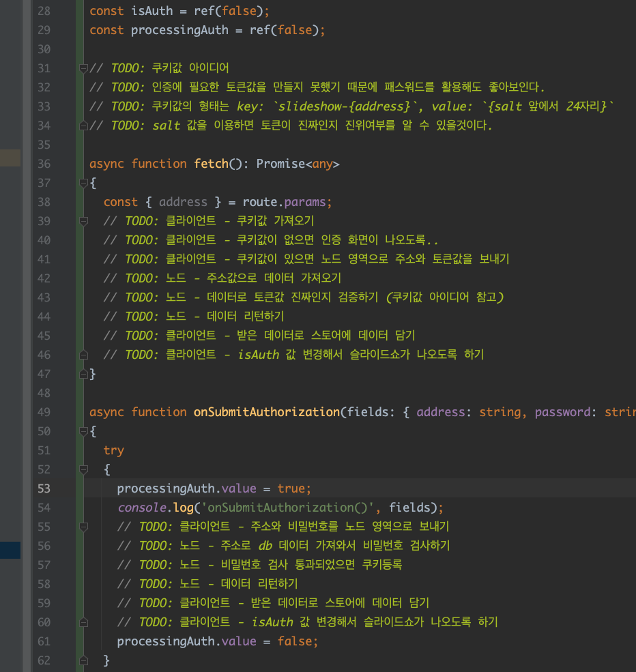Viewport: 636px width, 672px height.
Task: Click line number 36 in the gutter
Action: [44, 164]
